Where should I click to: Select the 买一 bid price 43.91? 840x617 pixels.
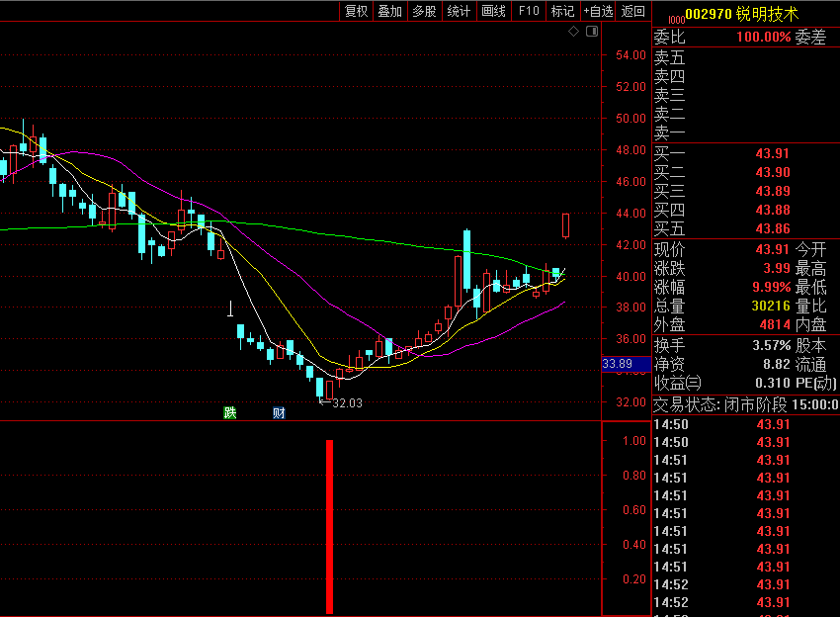(773, 154)
